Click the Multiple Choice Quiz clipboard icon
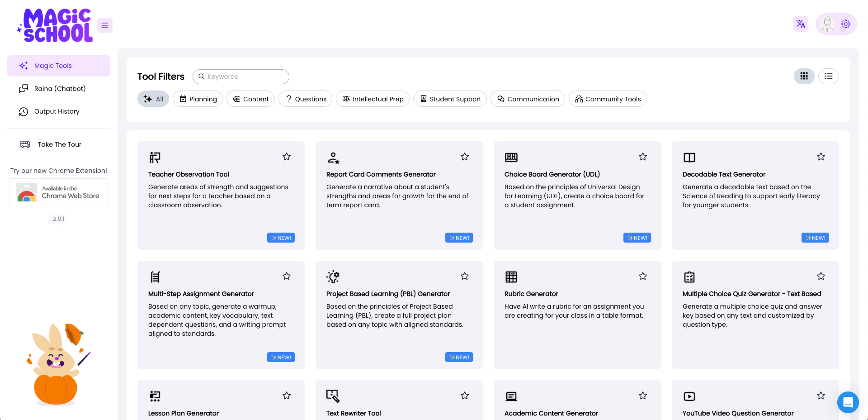868x420 pixels. click(689, 277)
